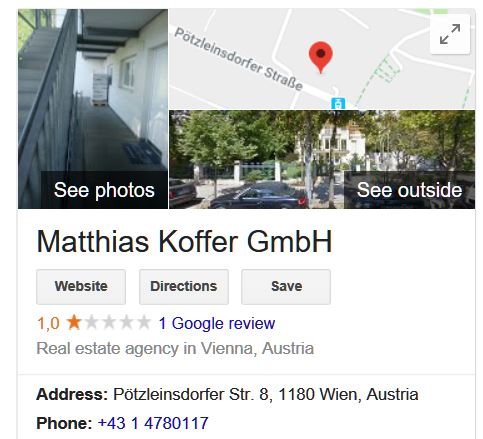Click the Matthias Koffer GmbH title
The image size is (483, 439).
click(x=184, y=241)
